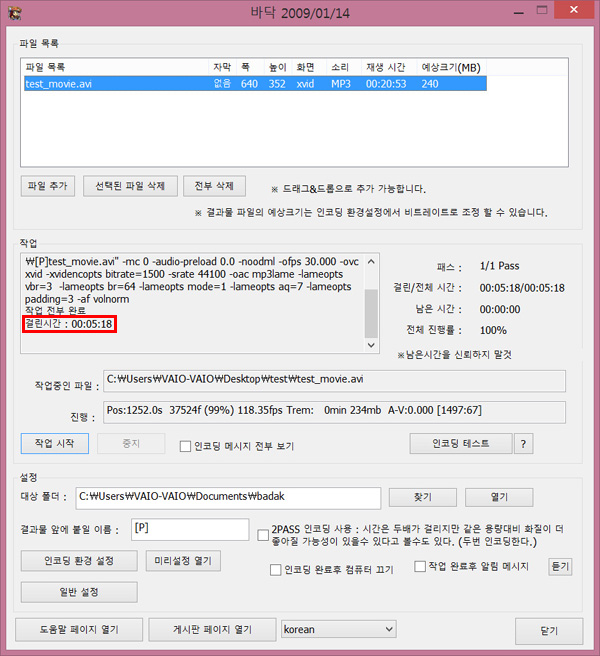
Task: Click the log scroll down arrow
Action: (x=371, y=345)
